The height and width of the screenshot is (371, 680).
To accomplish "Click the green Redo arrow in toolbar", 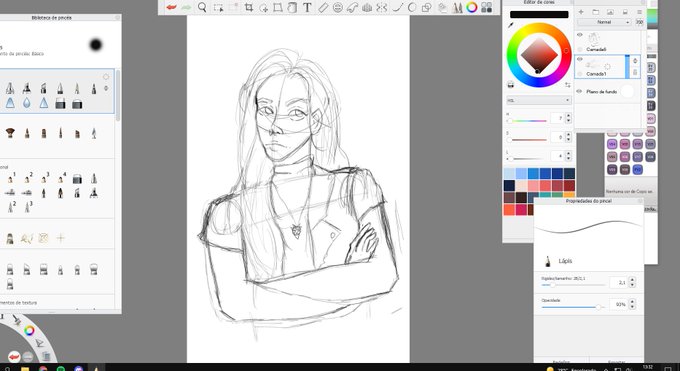I will click(x=186, y=7).
